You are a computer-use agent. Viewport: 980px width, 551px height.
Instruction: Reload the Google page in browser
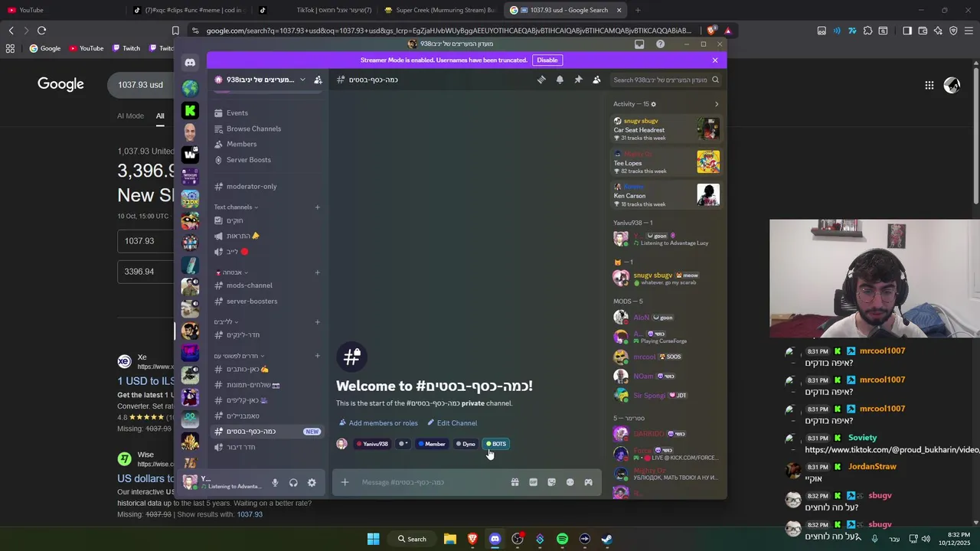pyautogui.click(x=41, y=31)
